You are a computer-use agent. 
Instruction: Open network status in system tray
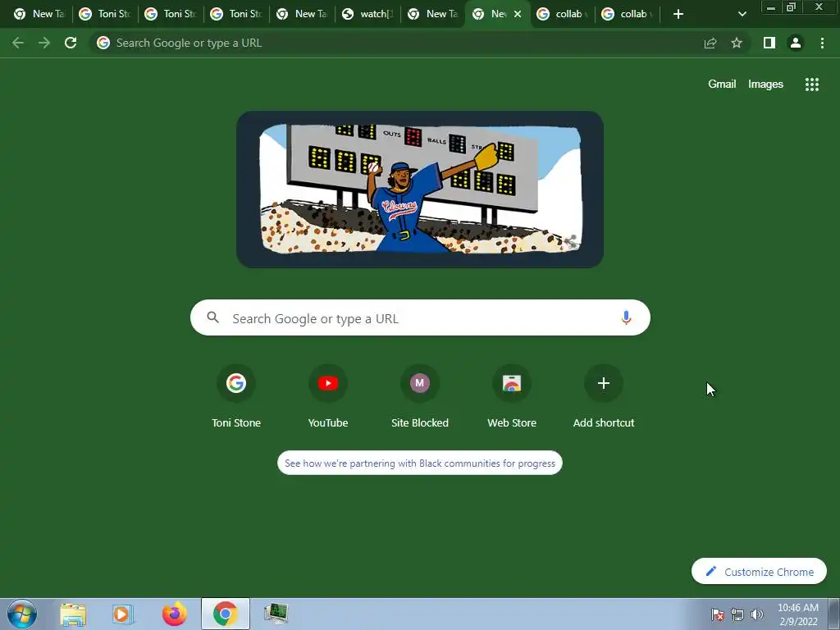coord(737,614)
